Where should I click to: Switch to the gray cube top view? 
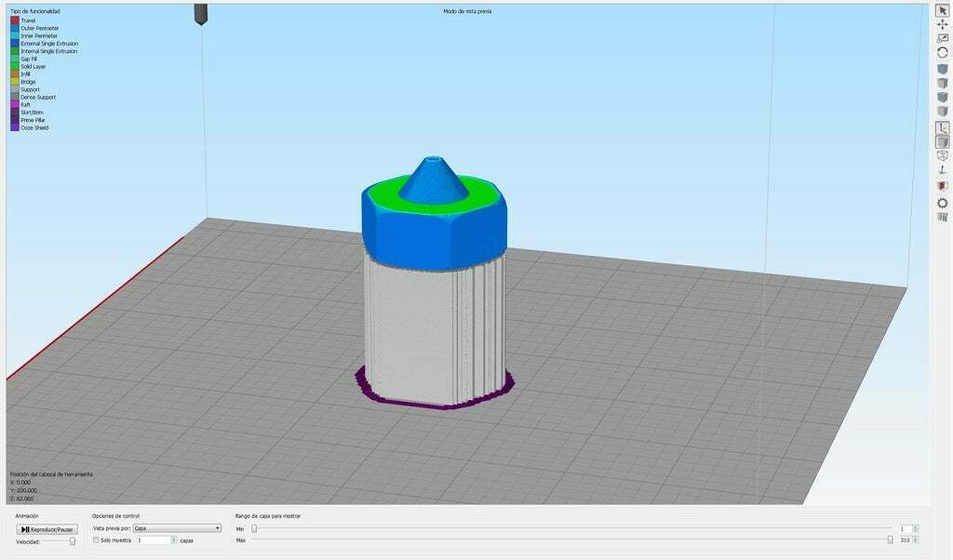click(942, 83)
